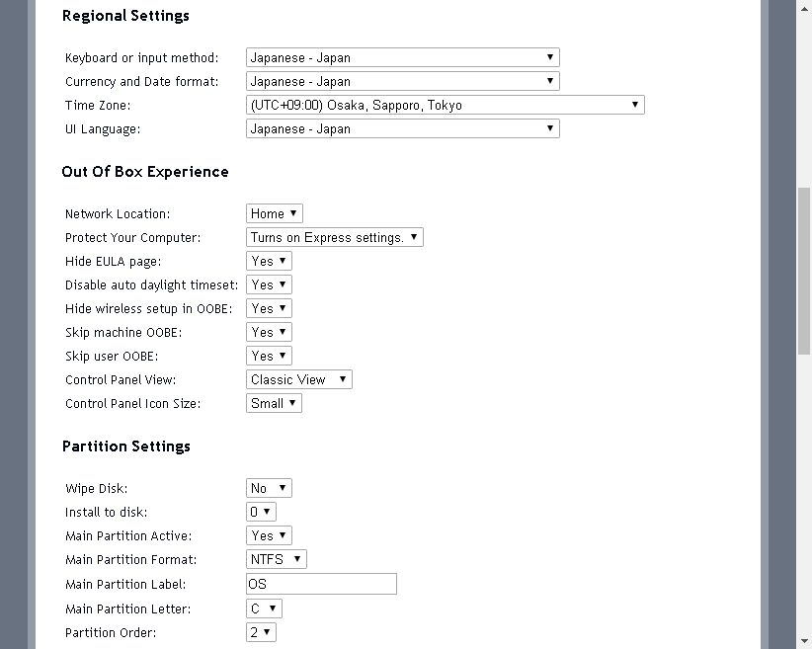Screen dimensions: 812x649
Task: Select the Control Panel View dropdown
Action: (298, 380)
